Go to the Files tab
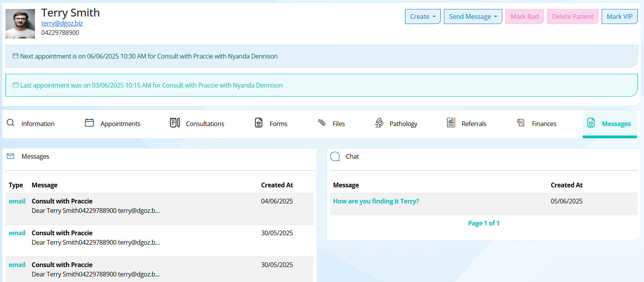644x282 pixels. point(338,124)
